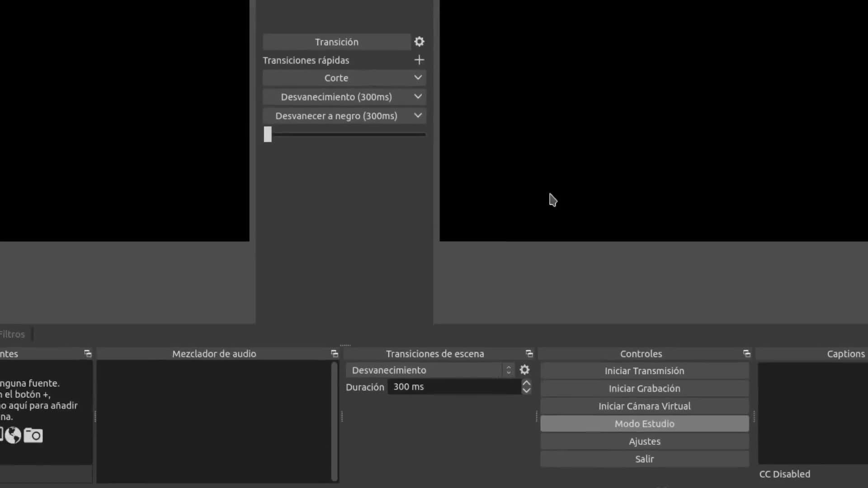
Task: Pop out the Transiciones de escena dock
Action: pos(529,354)
